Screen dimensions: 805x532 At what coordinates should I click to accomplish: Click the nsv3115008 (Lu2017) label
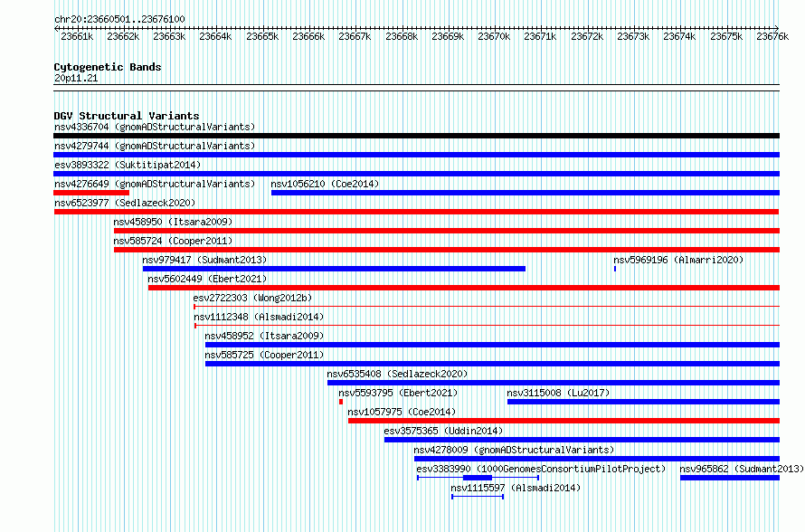[x=558, y=393]
